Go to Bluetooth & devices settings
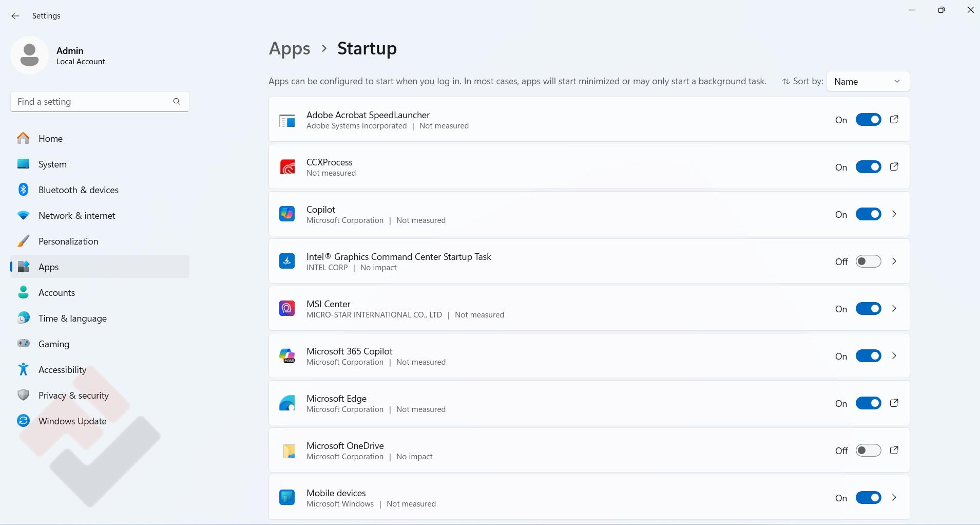Image resolution: width=980 pixels, height=525 pixels. pos(78,190)
